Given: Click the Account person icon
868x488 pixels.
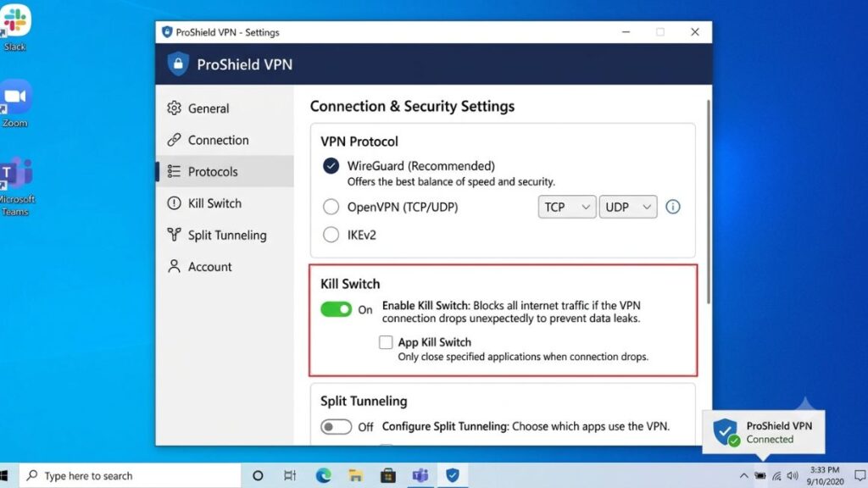Looking at the screenshot, I should [x=174, y=266].
